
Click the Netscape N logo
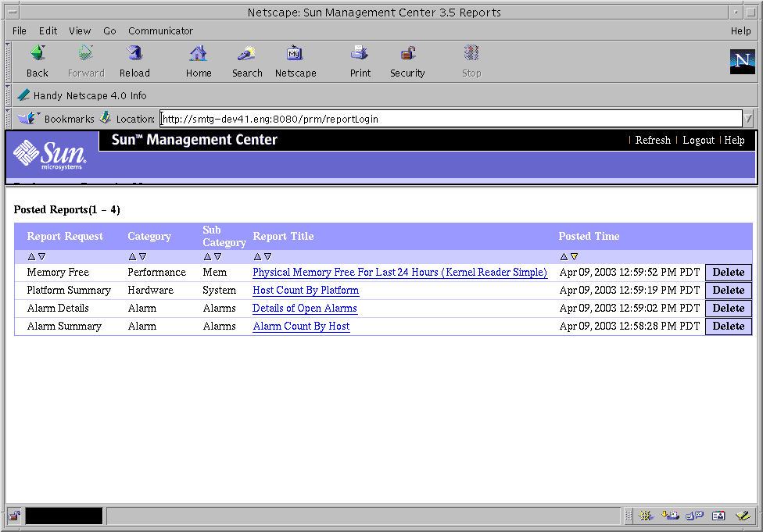point(742,61)
